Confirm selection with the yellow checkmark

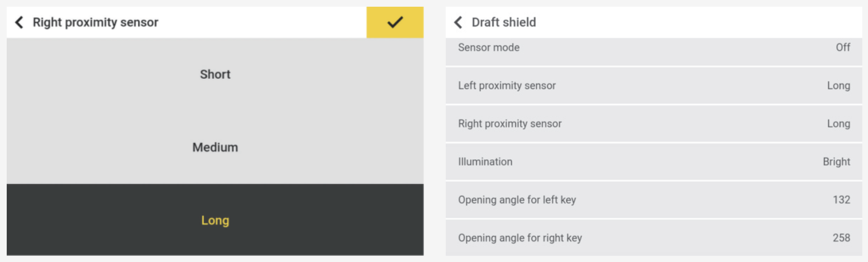click(395, 22)
